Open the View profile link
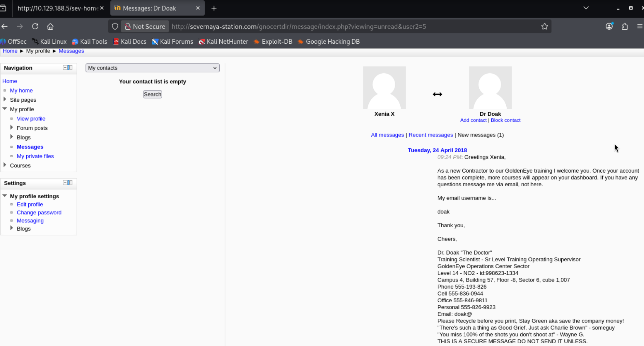644x346 pixels. 31,118
